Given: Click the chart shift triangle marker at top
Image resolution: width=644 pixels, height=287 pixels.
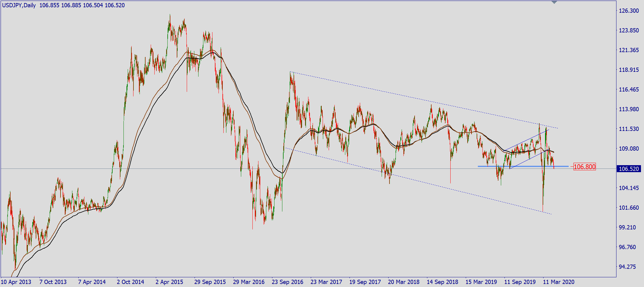Looking at the screenshot, I should pyautogui.click(x=554, y=2).
